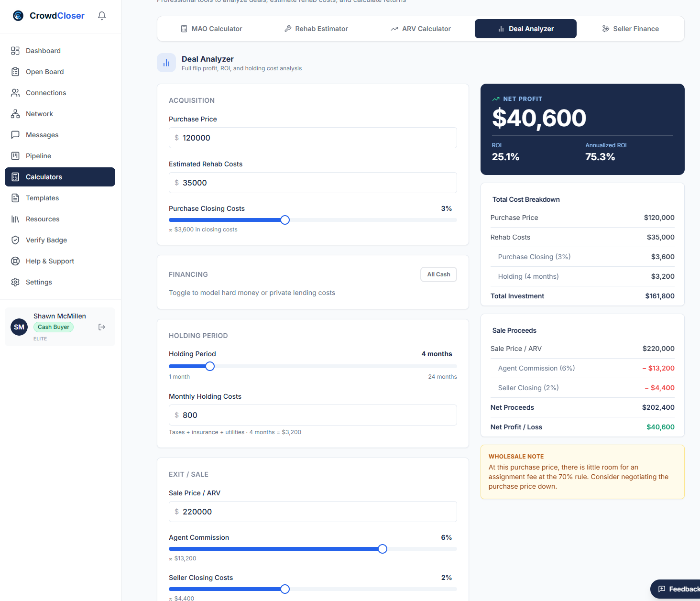Click the Shawn McMillen user name
Viewport: 700px width, 601px height.
(60, 316)
